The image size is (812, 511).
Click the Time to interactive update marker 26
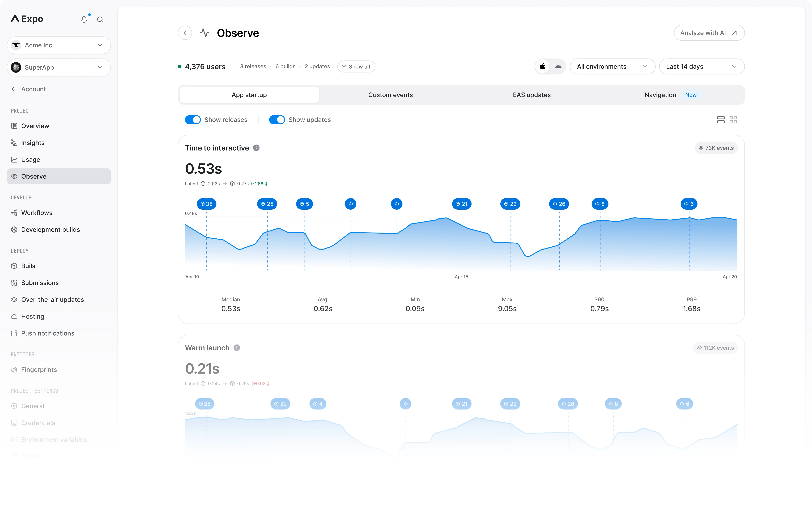pyautogui.click(x=559, y=204)
